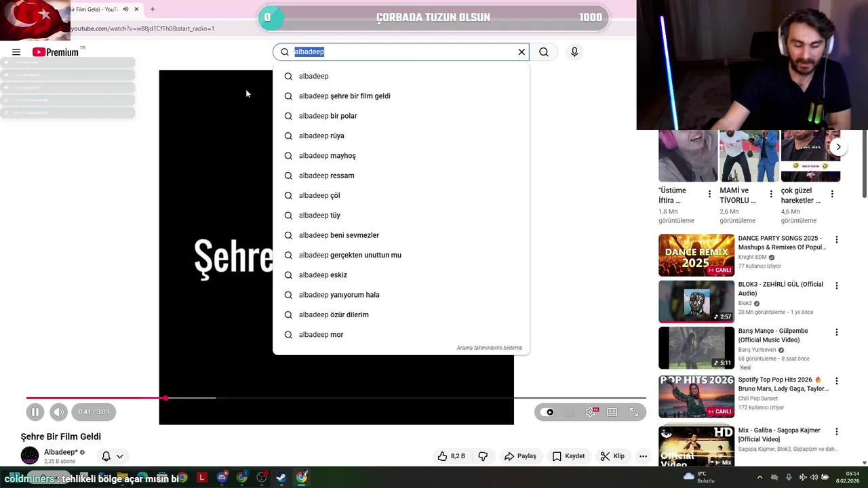Image resolution: width=868 pixels, height=488 pixels.
Task: Click video progress bar scrubber
Action: [165, 398]
